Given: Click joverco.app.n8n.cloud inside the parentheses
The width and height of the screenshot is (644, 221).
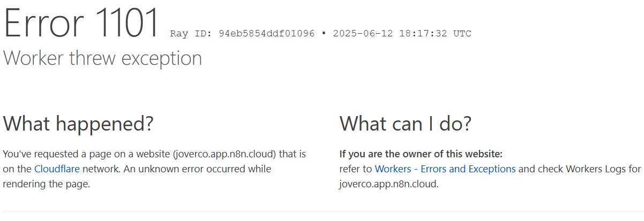Looking at the screenshot, I should coord(224,154).
